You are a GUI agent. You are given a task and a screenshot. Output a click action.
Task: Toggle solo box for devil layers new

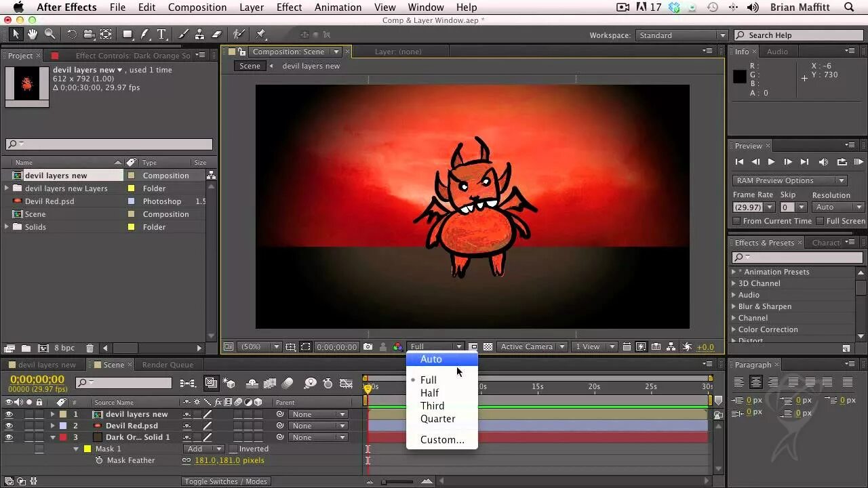point(29,414)
